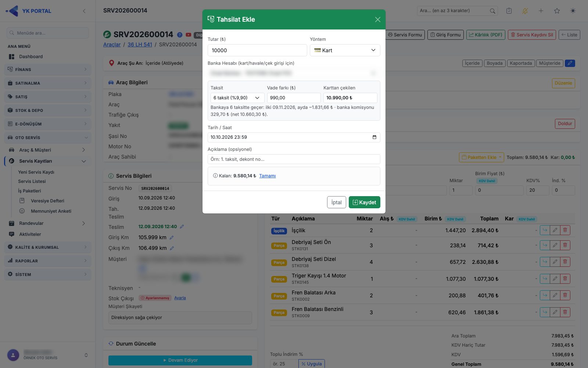Expand the Satınalma menu
The height and width of the screenshot is (368, 588).
click(48, 83)
